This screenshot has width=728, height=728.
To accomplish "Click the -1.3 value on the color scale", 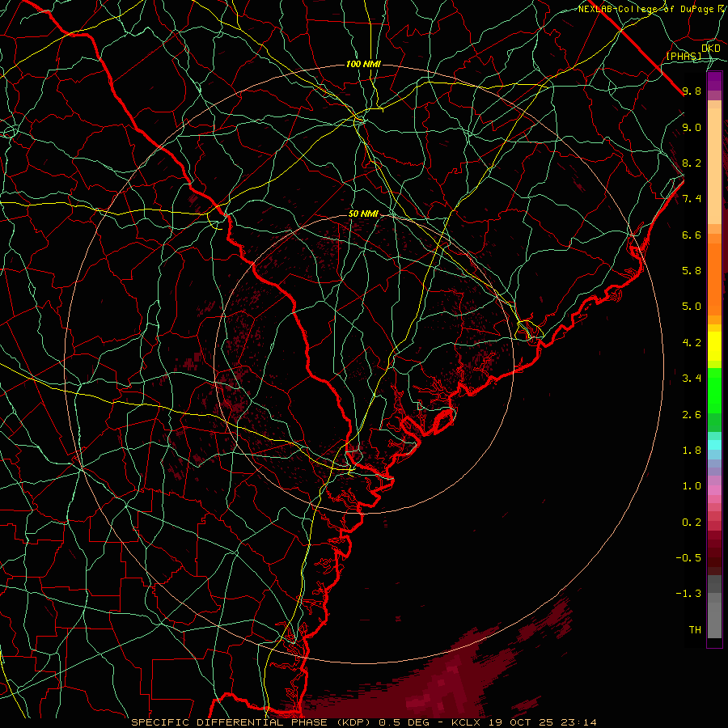I will [x=688, y=594].
